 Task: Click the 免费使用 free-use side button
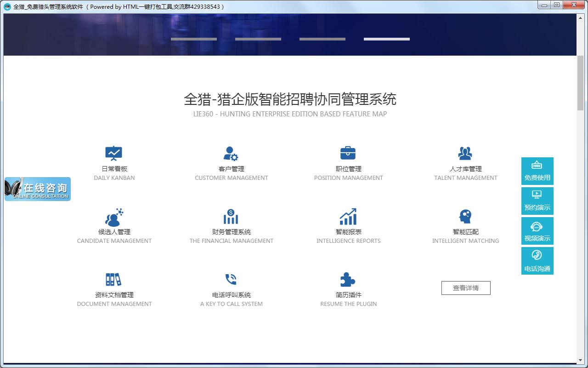(537, 171)
